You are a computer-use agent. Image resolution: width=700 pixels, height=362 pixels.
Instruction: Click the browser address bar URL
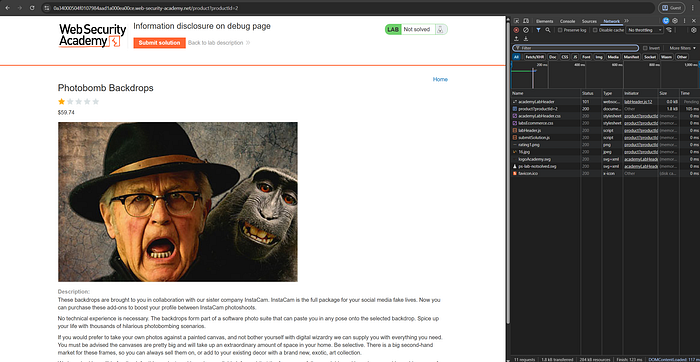pos(146,8)
